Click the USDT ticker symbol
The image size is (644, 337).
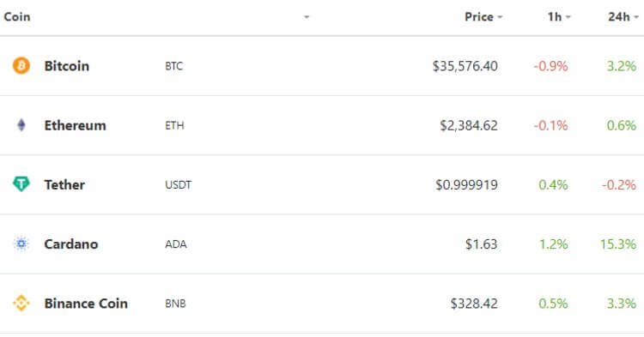click(x=179, y=185)
